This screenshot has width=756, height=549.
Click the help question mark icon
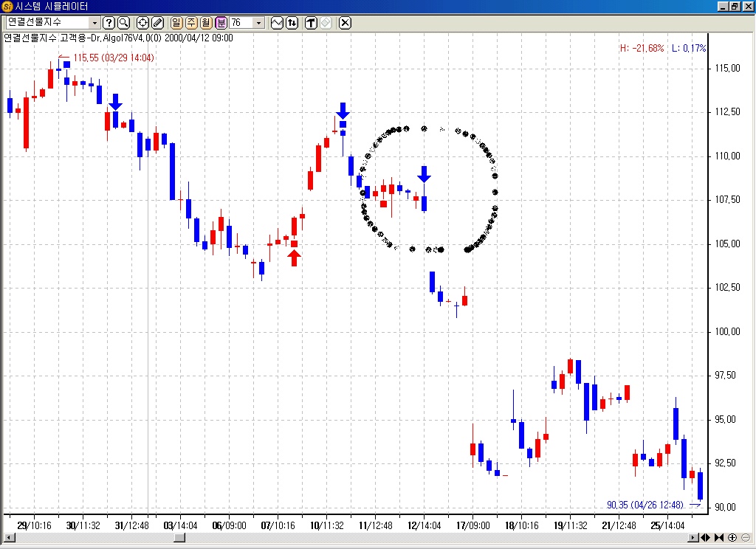coord(109,23)
